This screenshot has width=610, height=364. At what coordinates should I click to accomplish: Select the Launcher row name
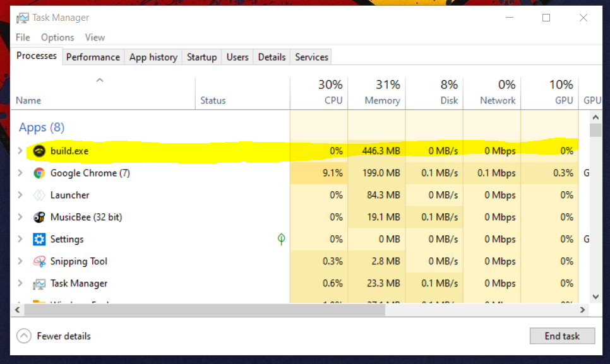[70, 195]
